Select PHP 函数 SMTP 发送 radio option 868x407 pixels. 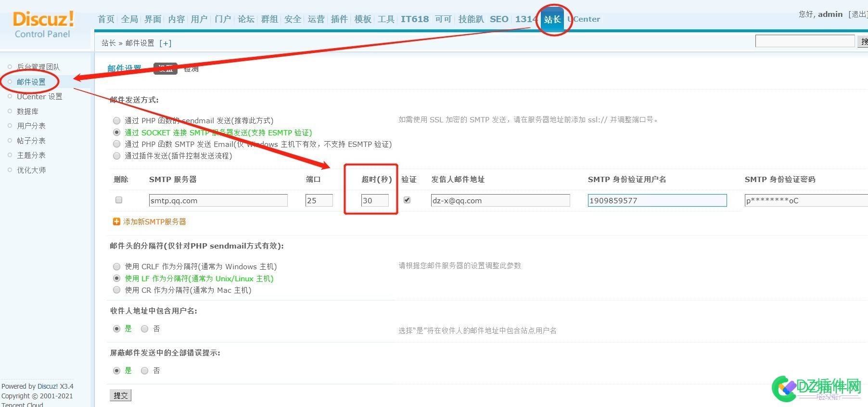(116, 144)
